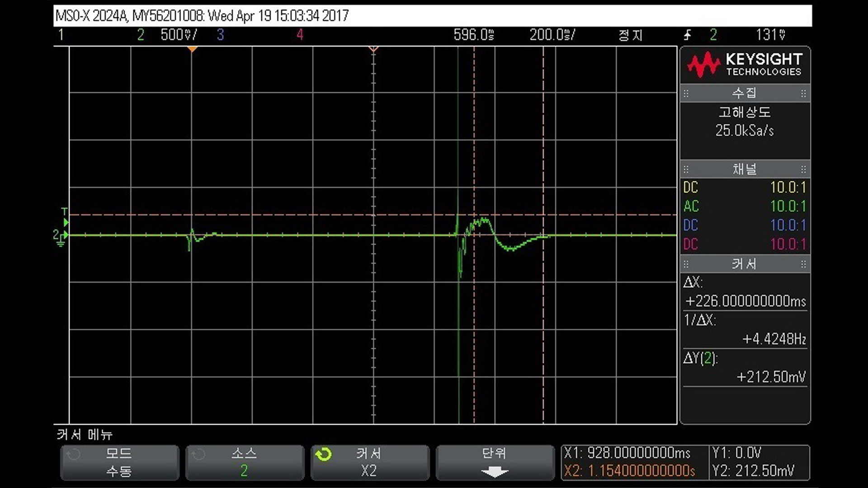Click the Keysight Technologies logo

tap(745, 65)
